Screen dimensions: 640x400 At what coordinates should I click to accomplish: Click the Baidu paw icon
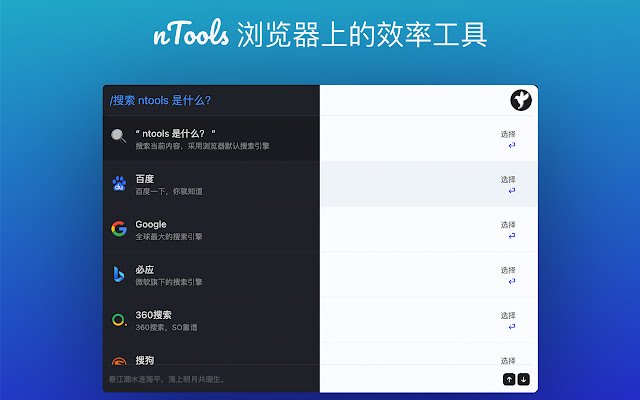point(119,184)
